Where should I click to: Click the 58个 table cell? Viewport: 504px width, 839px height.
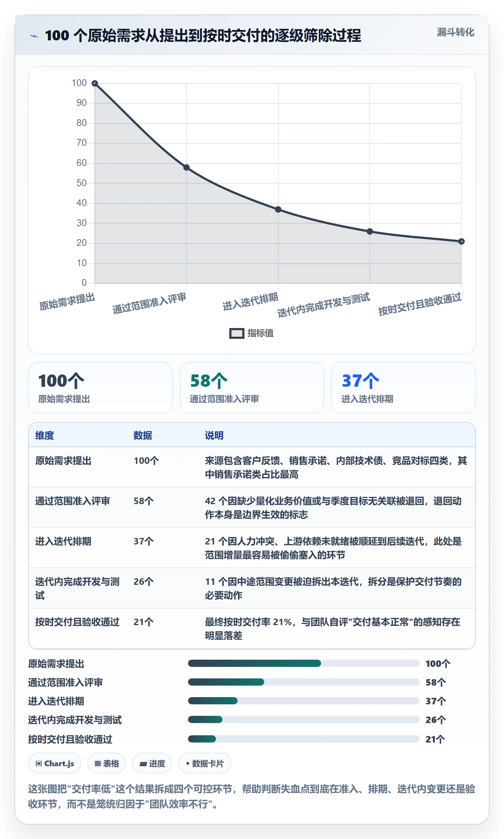coord(144,501)
